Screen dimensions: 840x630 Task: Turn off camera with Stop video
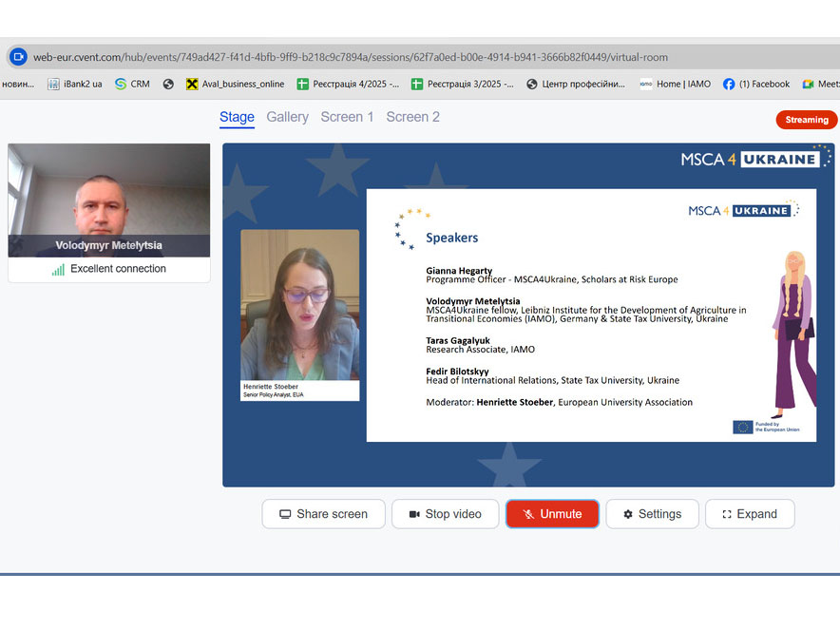pos(445,514)
